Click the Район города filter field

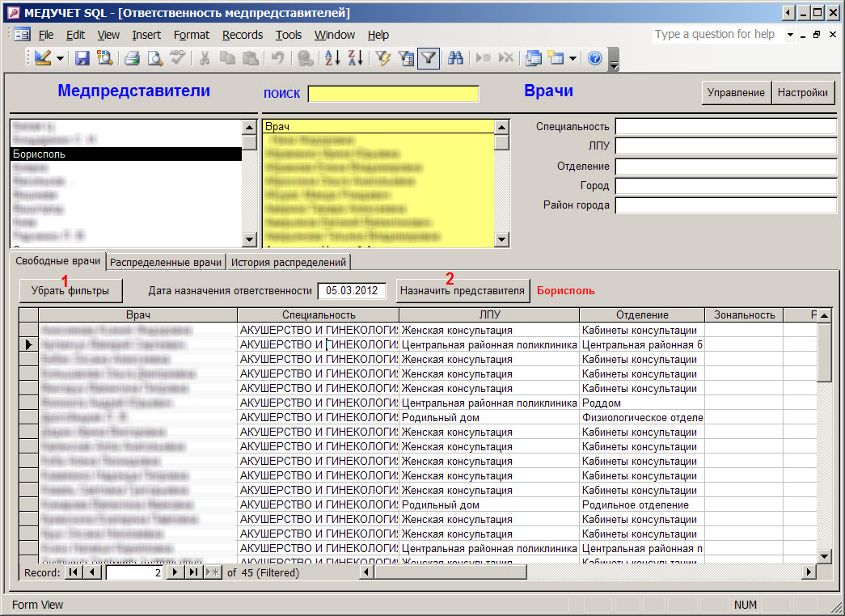point(726,205)
